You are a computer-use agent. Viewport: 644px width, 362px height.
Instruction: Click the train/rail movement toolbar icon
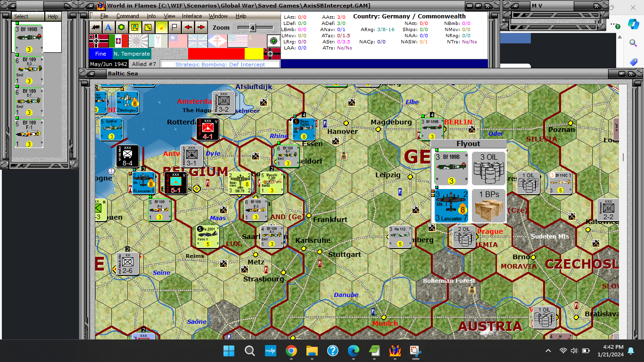point(96,27)
